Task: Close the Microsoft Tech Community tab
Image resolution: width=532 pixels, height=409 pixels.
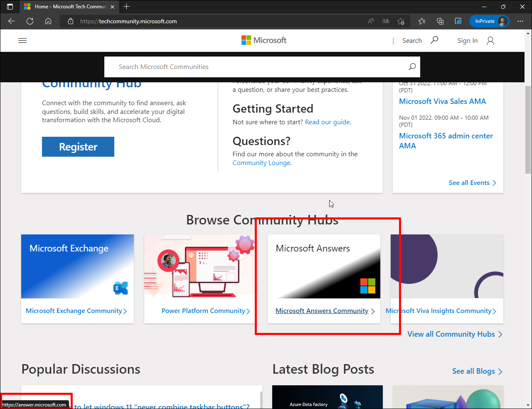Action: coord(112,7)
